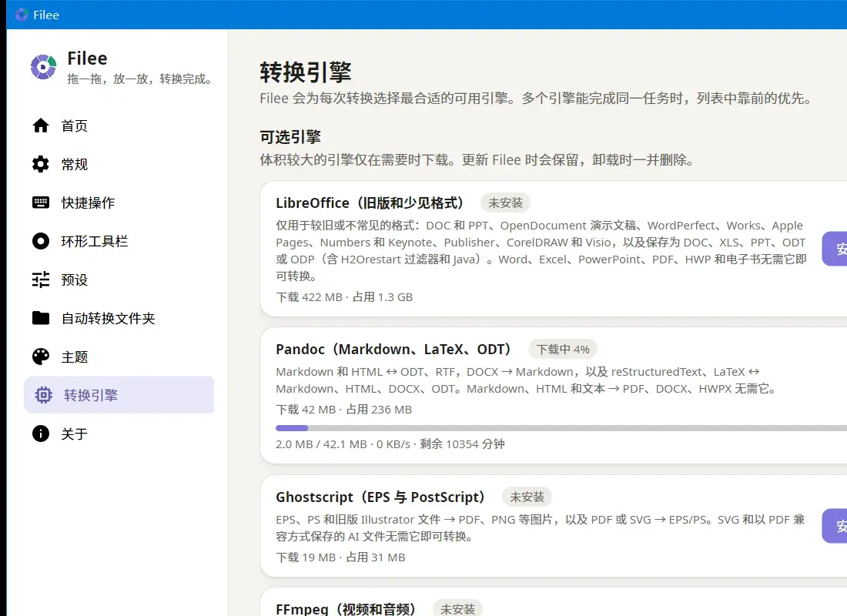Open 快捷操作 settings
This screenshot has width=847, height=616.
click(119, 203)
